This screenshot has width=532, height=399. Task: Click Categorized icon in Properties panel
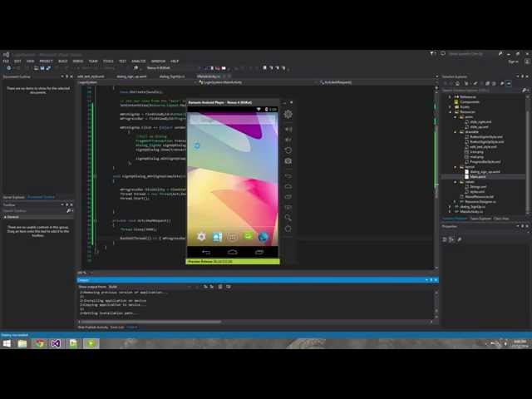(445, 239)
